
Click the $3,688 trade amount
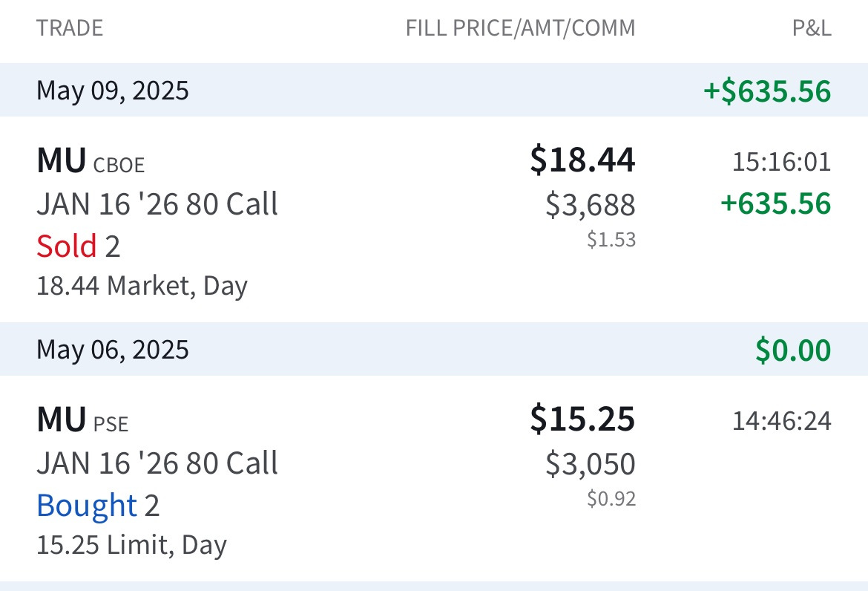click(x=590, y=205)
